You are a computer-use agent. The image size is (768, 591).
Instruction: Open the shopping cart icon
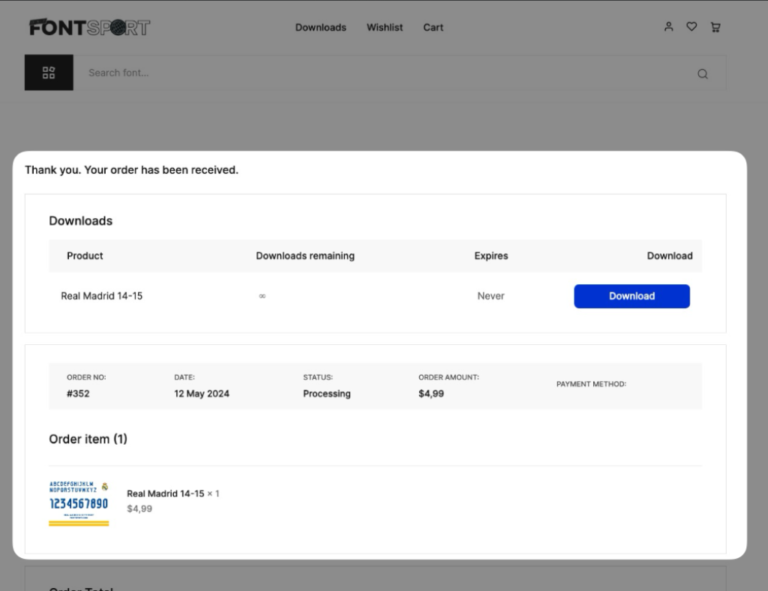coord(715,27)
